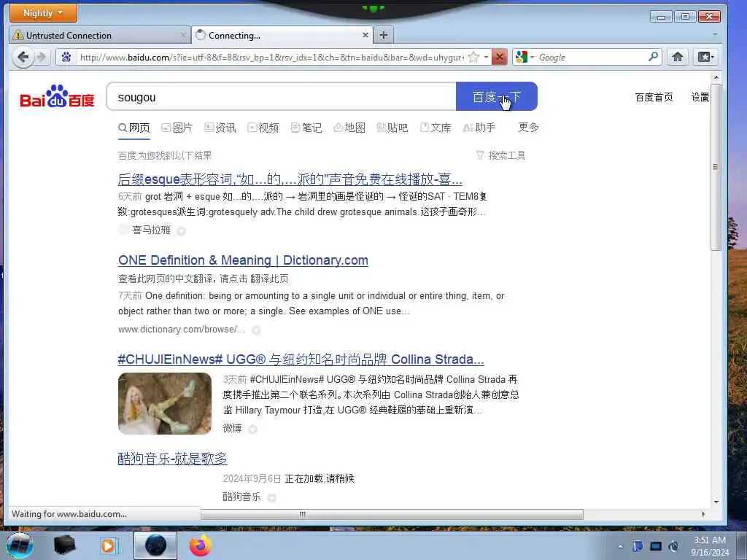The width and height of the screenshot is (747, 560).
Task: Expand the list all tabs arrow
Action: tap(715, 35)
